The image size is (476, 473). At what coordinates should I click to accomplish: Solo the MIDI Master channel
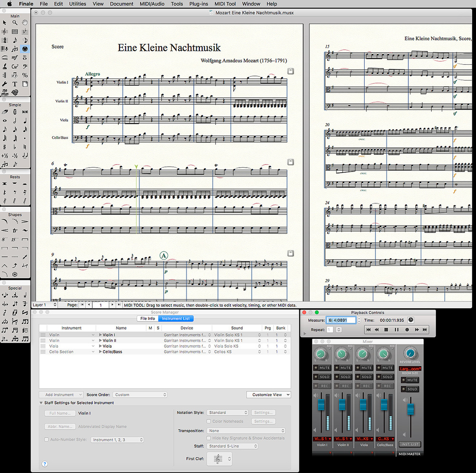410,389
